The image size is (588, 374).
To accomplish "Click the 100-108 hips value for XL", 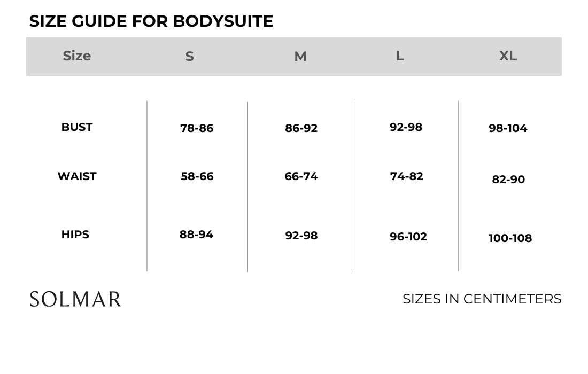I will [510, 238].
